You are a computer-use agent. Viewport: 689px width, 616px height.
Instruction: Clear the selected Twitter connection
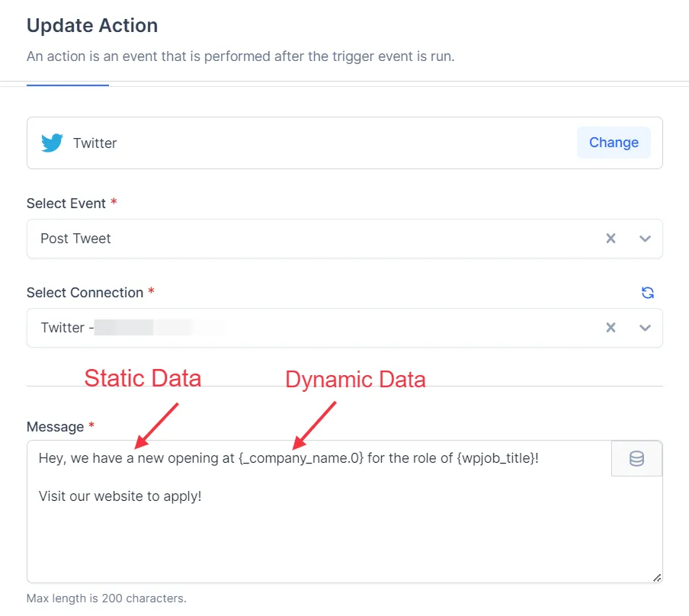point(610,328)
